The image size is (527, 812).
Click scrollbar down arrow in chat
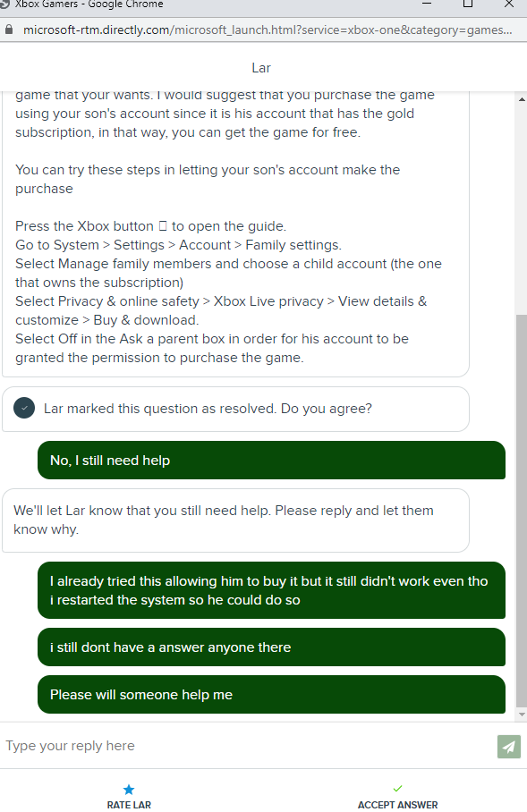(522, 715)
